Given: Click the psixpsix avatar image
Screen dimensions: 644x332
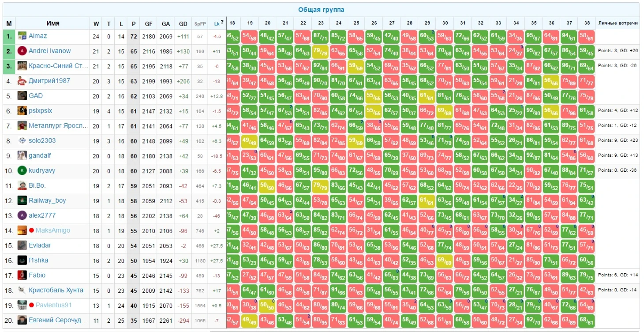Looking at the screenshot, I should [x=22, y=111].
